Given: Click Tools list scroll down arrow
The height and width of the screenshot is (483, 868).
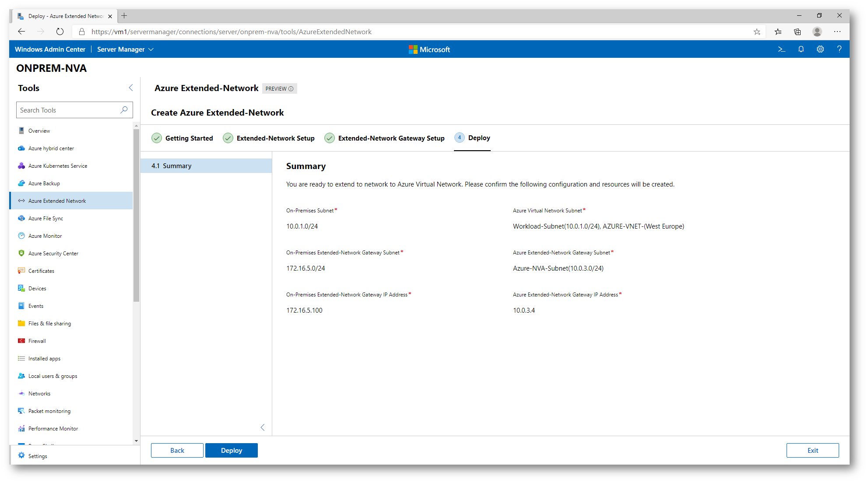Looking at the screenshot, I should coord(136,441).
